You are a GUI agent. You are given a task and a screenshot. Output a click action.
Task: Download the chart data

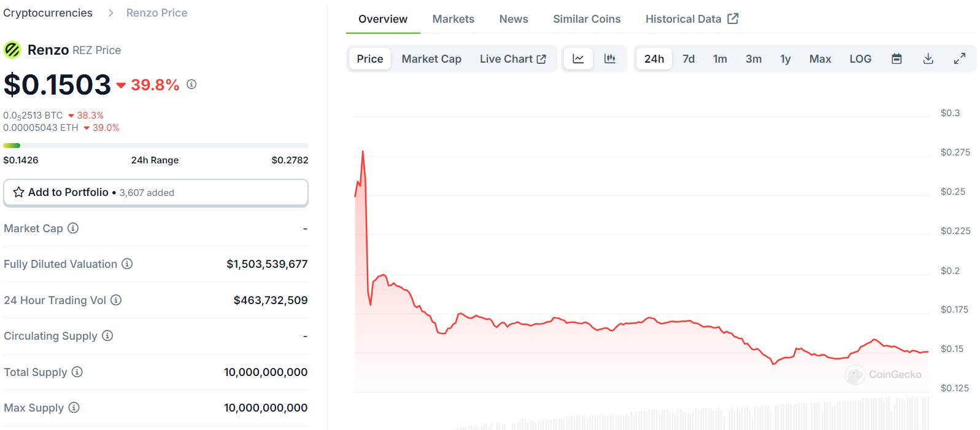[928, 59]
